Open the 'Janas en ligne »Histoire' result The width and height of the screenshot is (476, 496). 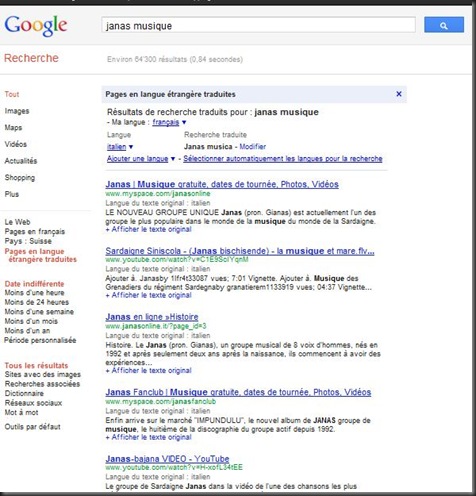coord(152,317)
